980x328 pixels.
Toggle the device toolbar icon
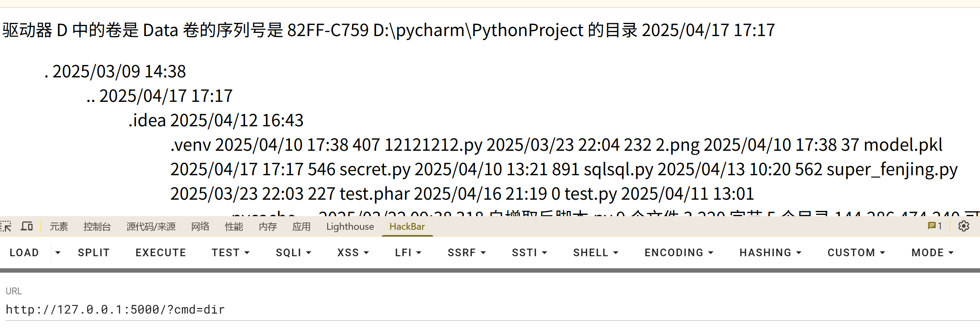(x=27, y=227)
